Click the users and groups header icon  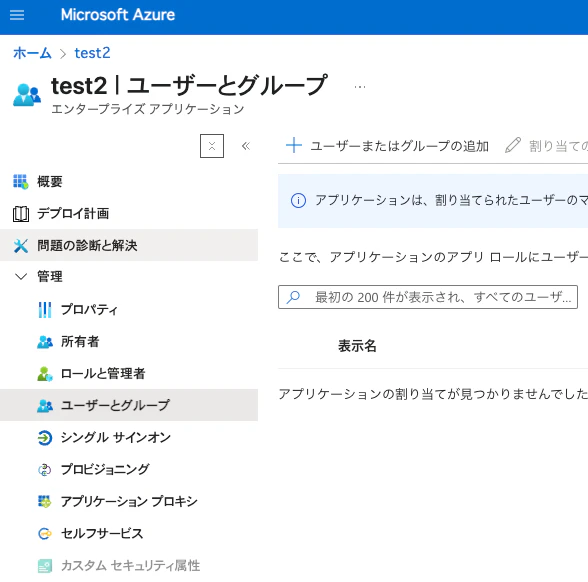27,95
